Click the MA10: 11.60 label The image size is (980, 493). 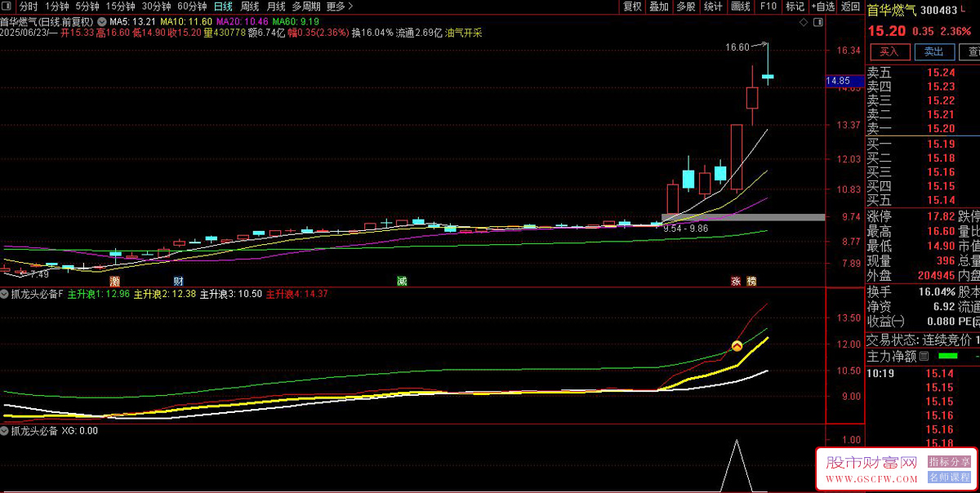186,21
